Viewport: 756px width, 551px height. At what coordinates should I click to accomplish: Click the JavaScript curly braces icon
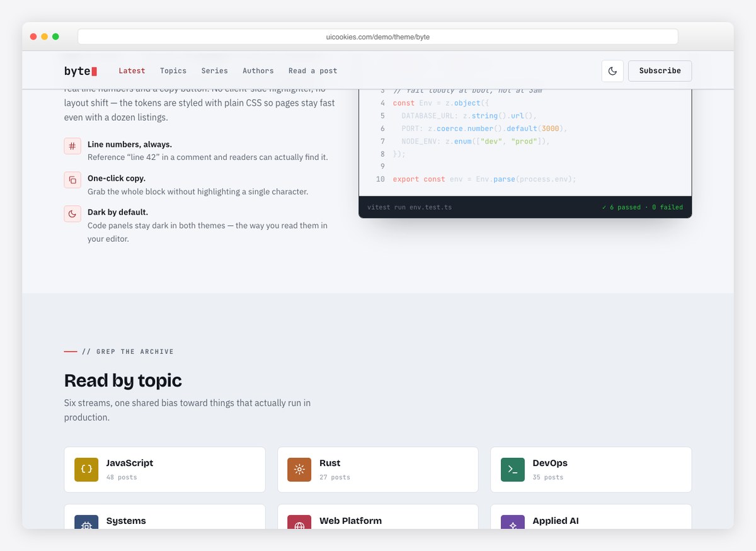click(86, 470)
